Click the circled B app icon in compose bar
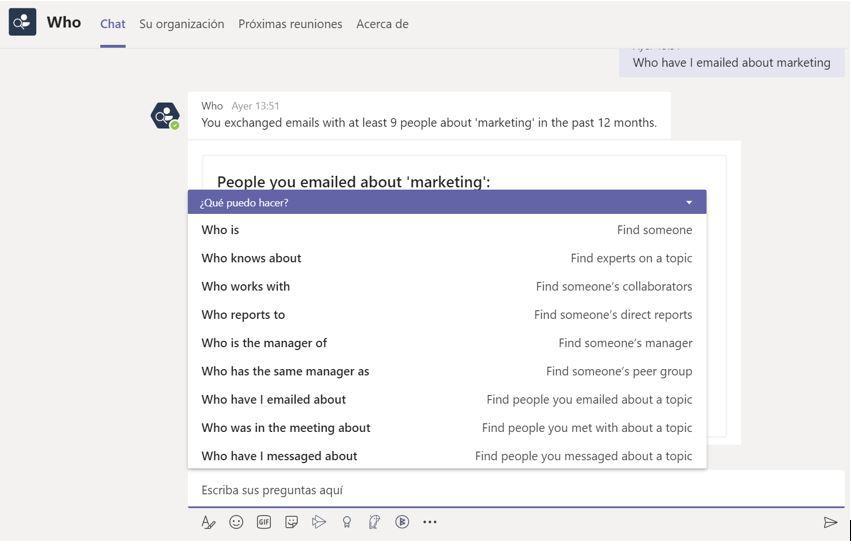Viewport: 852px width, 544px height. click(x=402, y=522)
